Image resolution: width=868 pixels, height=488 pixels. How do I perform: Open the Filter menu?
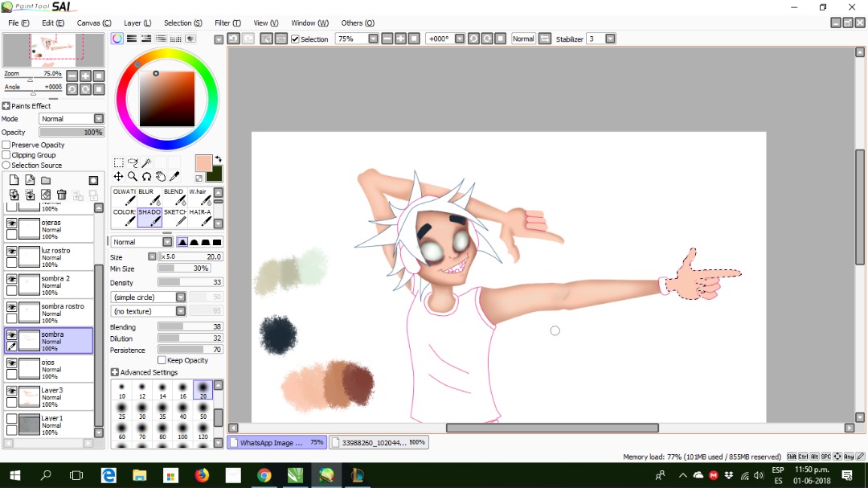(227, 23)
